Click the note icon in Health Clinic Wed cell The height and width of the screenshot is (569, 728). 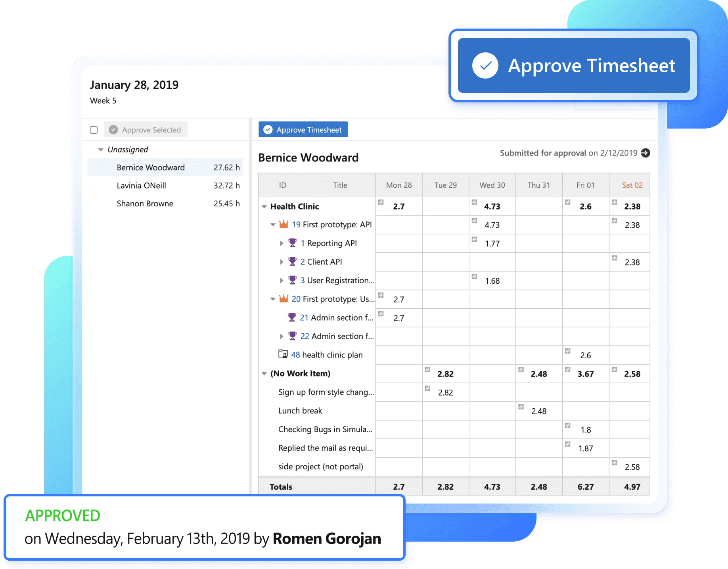pyautogui.click(x=474, y=202)
